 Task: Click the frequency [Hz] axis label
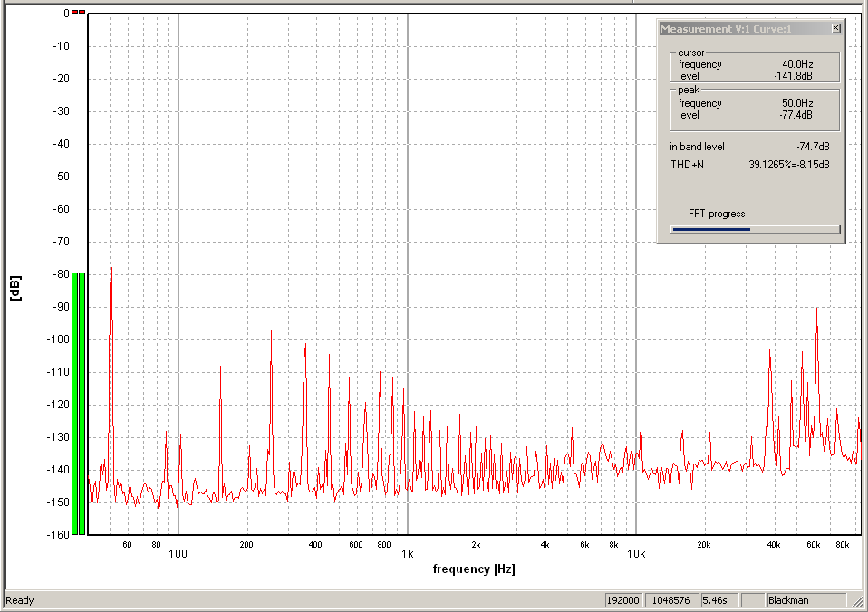click(473, 569)
